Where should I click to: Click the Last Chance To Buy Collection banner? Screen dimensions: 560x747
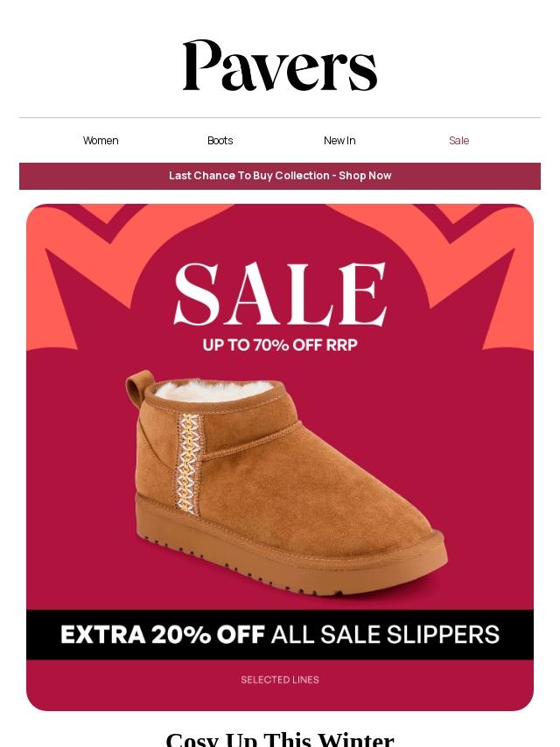280,176
